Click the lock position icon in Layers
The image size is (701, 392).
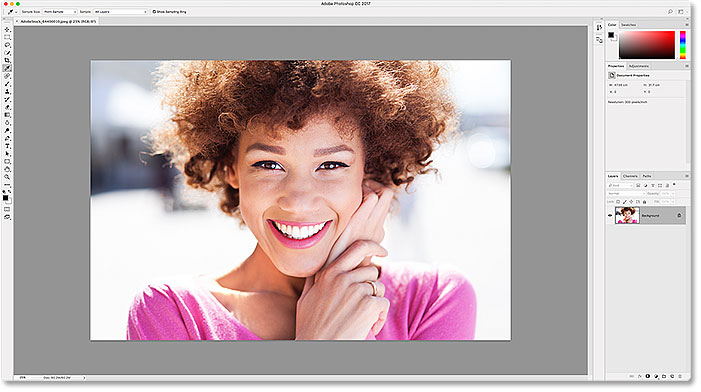coord(631,202)
